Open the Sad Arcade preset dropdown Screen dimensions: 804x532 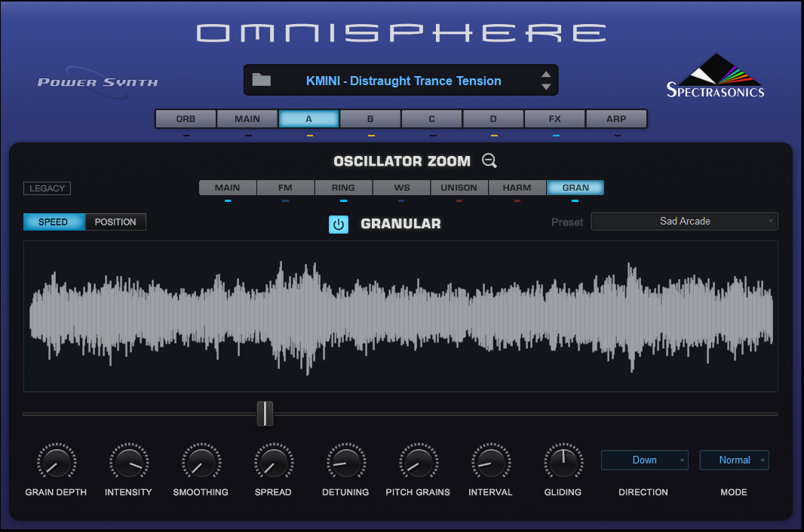click(x=685, y=222)
